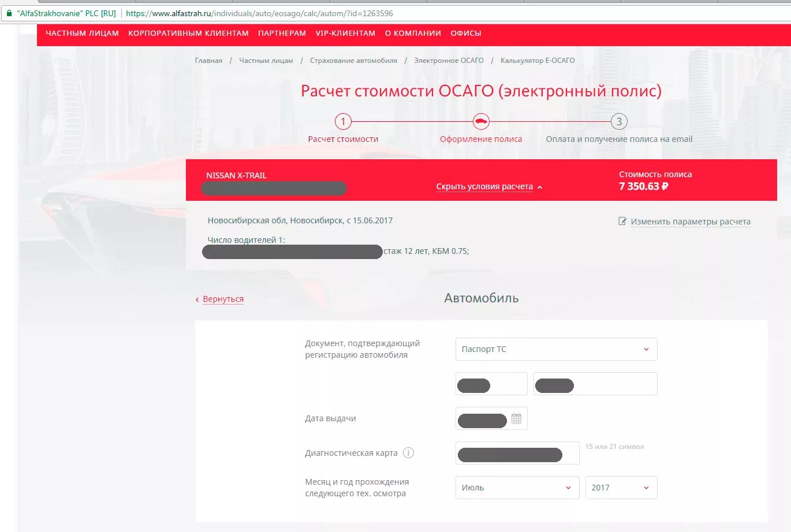Open the ЧАСТНЫМ ЛИЦАМ menu
The width and height of the screenshot is (791, 532).
82,33
